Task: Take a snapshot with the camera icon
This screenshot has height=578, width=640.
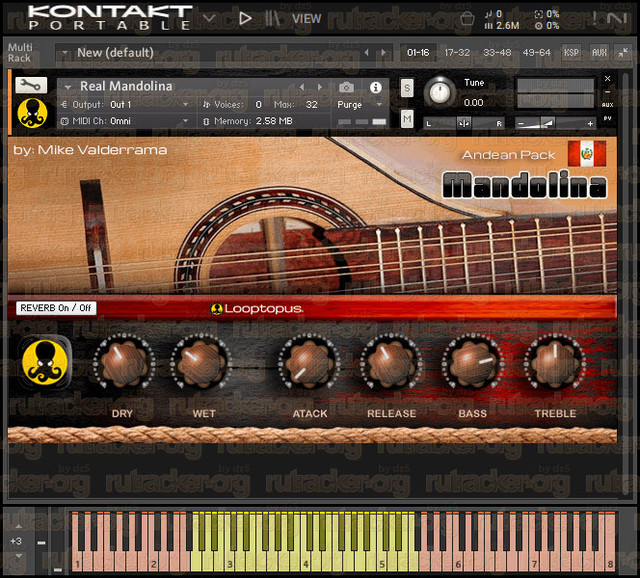Action: pos(346,87)
